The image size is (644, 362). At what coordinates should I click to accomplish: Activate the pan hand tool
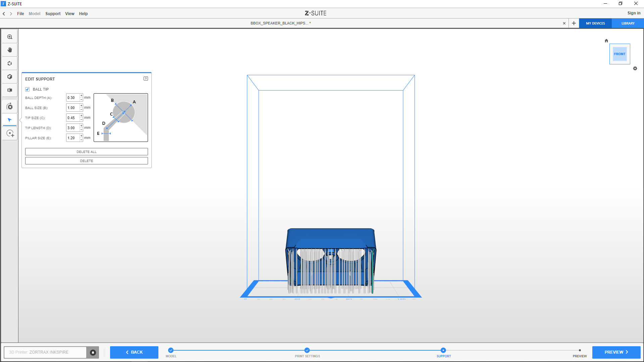click(10, 50)
